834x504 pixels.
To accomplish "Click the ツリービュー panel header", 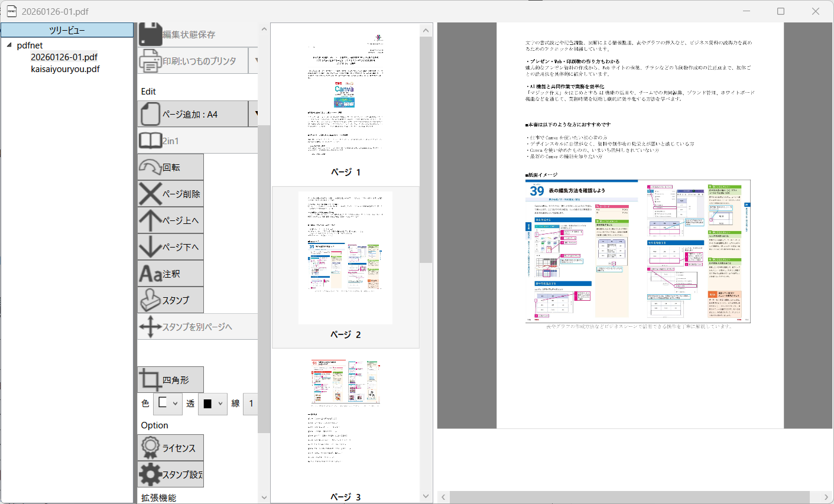I will 67,30.
